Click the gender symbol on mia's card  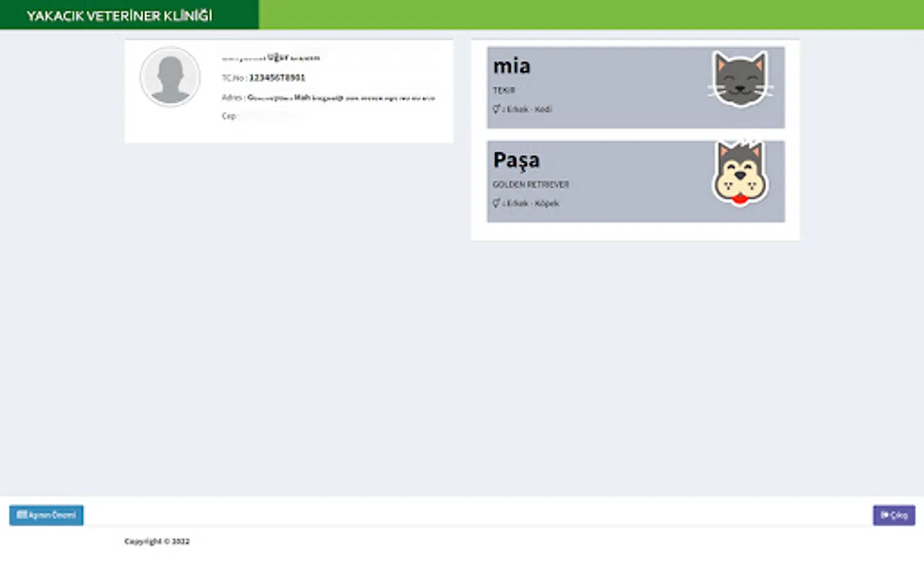point(496,109)
